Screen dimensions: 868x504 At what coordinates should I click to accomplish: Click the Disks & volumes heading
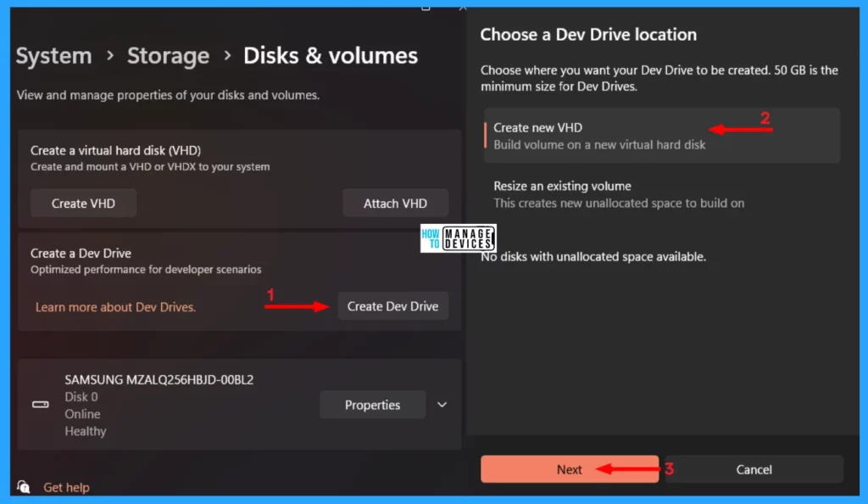pyautogui.click(x=331, y=56)
